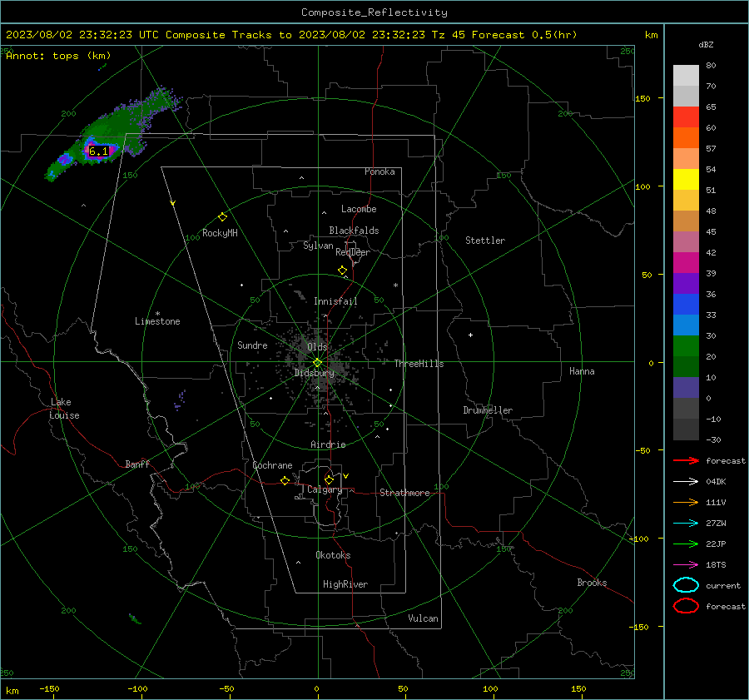This screenshot has height=700, width=749.
Task: Click the yellow diamond marker near Cochrane
Action: 285,480
